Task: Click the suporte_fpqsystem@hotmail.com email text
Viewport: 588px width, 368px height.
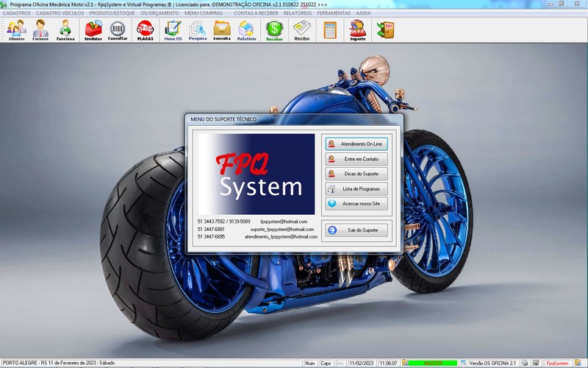Action: click(x=282, y=229)
